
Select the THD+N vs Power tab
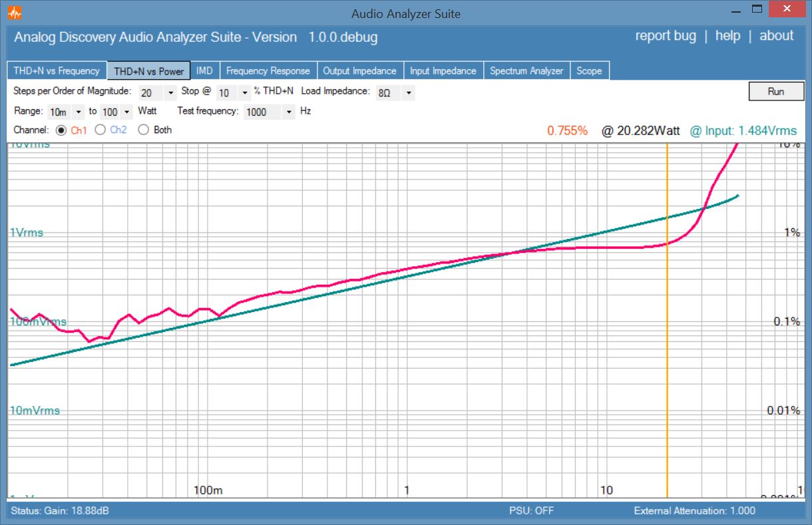point(149,71)
